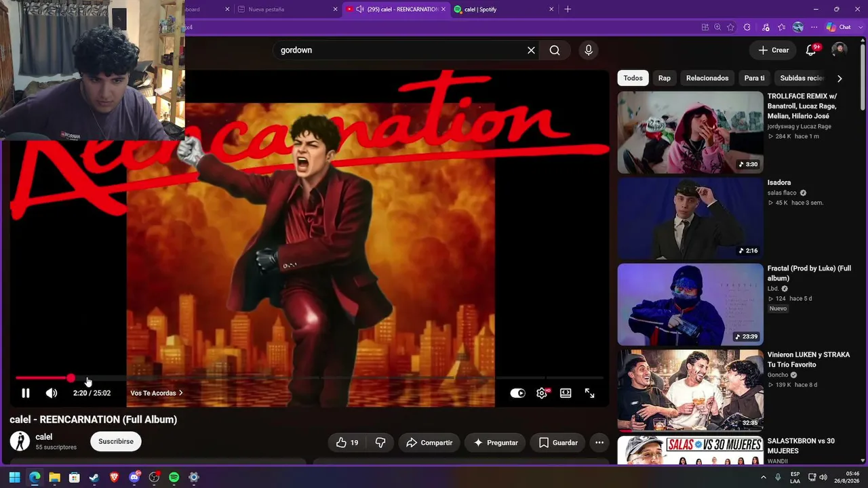This screenshot has width=868, height=488.
Task: Open the Fractal full album thumbnail
Action: [x=690, y=304]
